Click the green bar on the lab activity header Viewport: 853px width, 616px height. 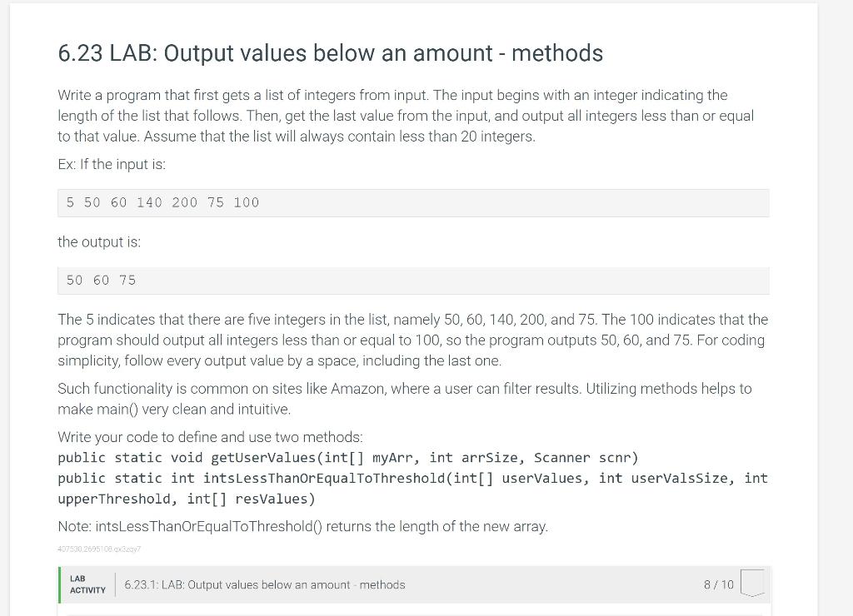click(59, 584)
